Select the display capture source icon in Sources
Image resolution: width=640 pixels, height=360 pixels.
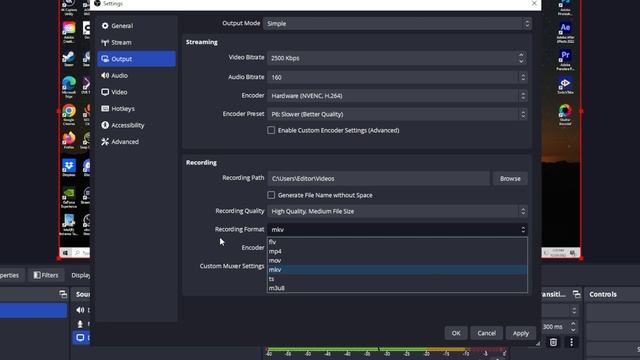(x=80, y=338)
